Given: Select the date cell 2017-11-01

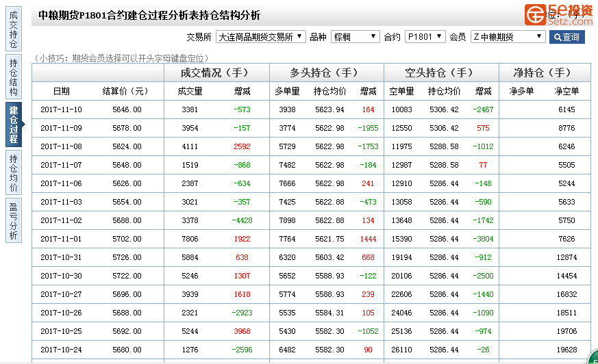Looking at the screenshot, I should 61,239.
